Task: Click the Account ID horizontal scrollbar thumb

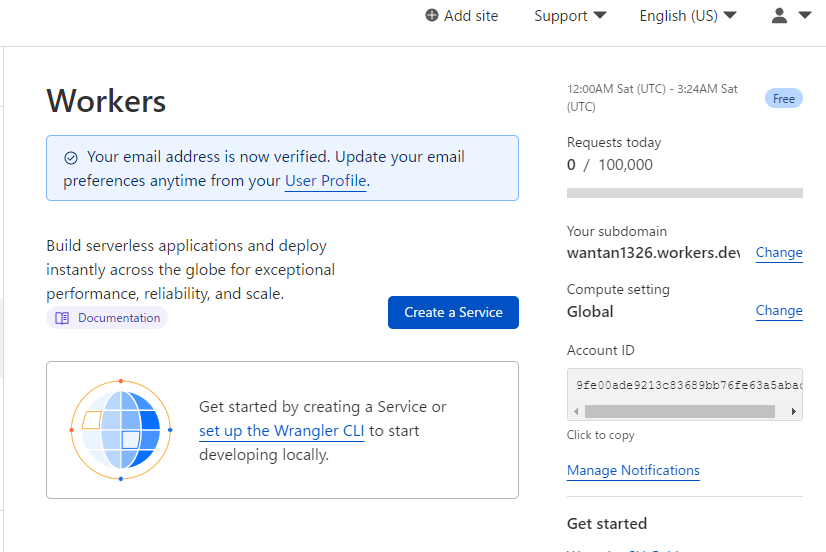Action: [x=680, y=411]
